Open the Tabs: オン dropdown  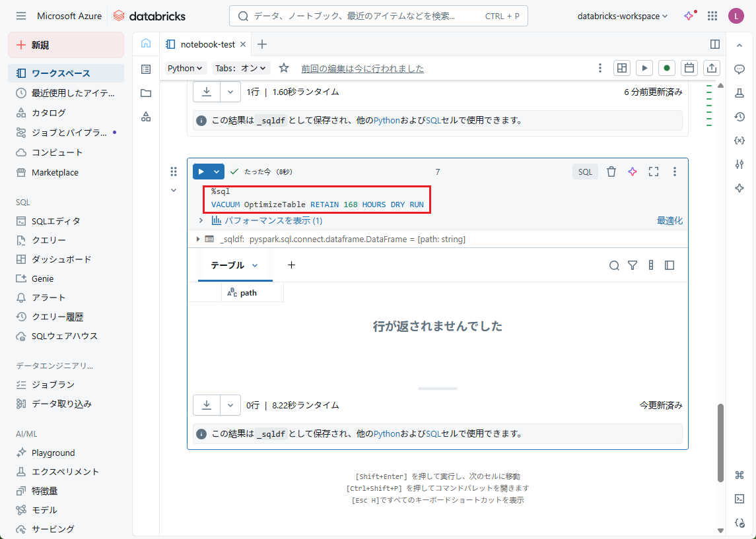coord(241,68)
